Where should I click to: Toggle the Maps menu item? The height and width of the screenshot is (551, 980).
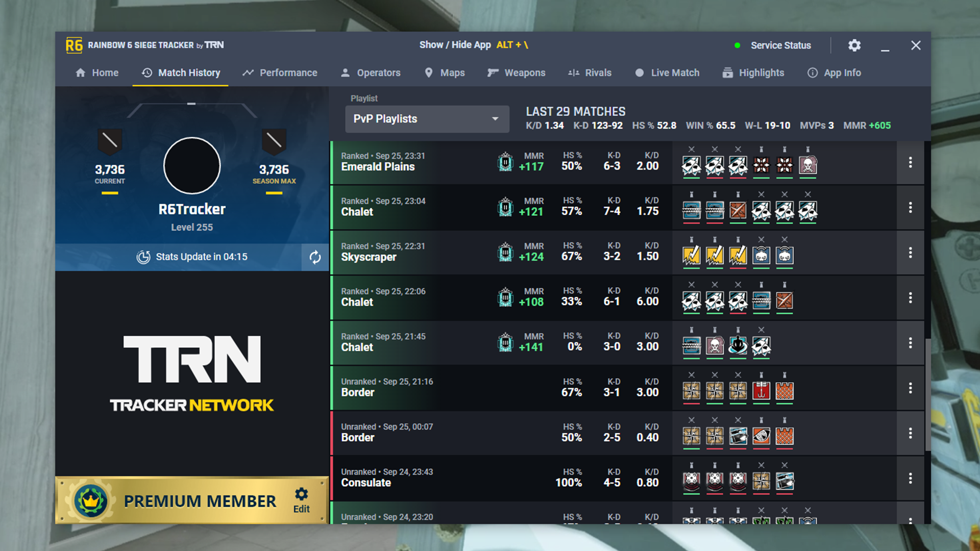452,72
